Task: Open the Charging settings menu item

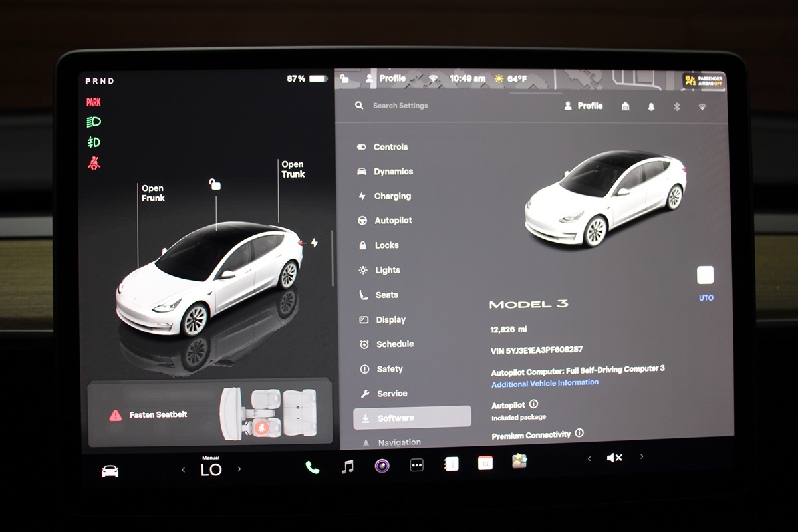Action: 392,196
